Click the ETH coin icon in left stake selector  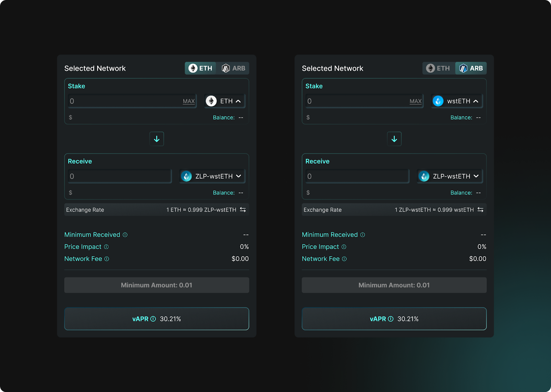click(x=211, y=101)
